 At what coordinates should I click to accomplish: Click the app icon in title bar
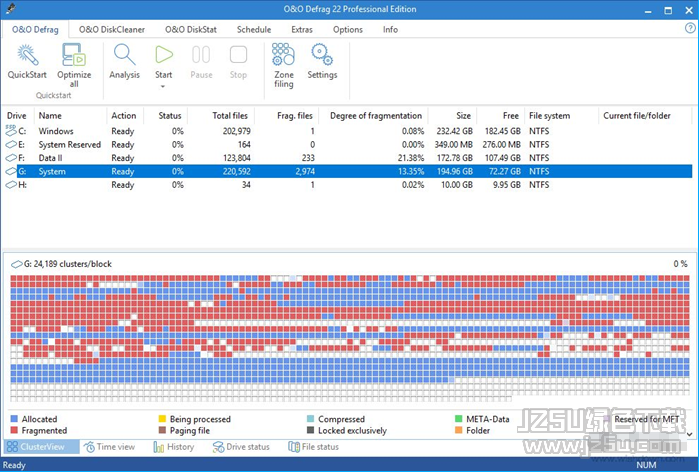pyautogui.click(x=11, y=9)
